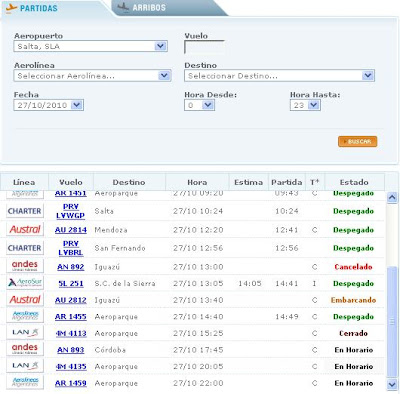Open the Aeropuerto dropdown showing Salta, SLA
400x394 pixels.
point(90,46)
